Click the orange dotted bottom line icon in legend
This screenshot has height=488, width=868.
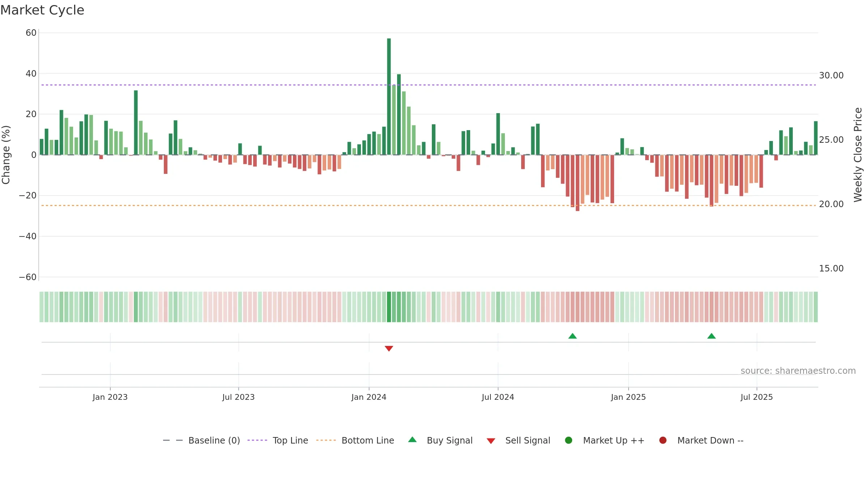pos(326,440)
